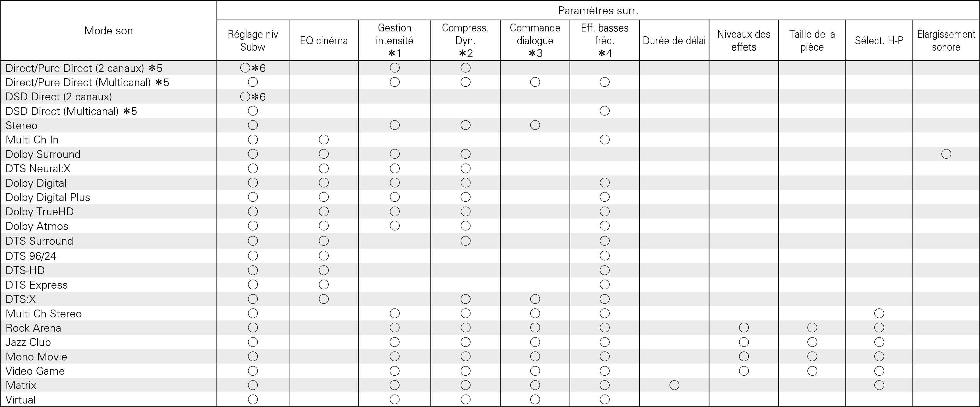Click Taille de la pièce circle for Video Game
The height and width of the screenshot is (407, 980).
pyautogui.click(x=812, y=371)
